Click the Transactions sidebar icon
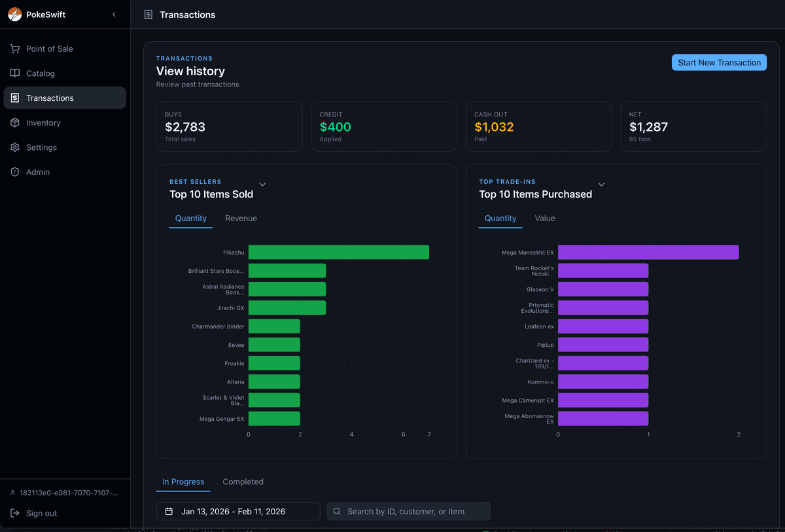This screenshot has height=532, width=785. 14,98
